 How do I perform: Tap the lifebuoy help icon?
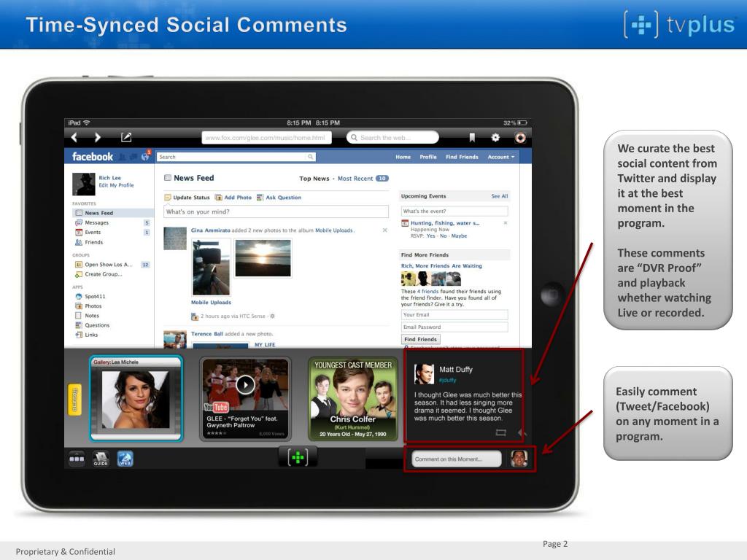tap(519, 138)
